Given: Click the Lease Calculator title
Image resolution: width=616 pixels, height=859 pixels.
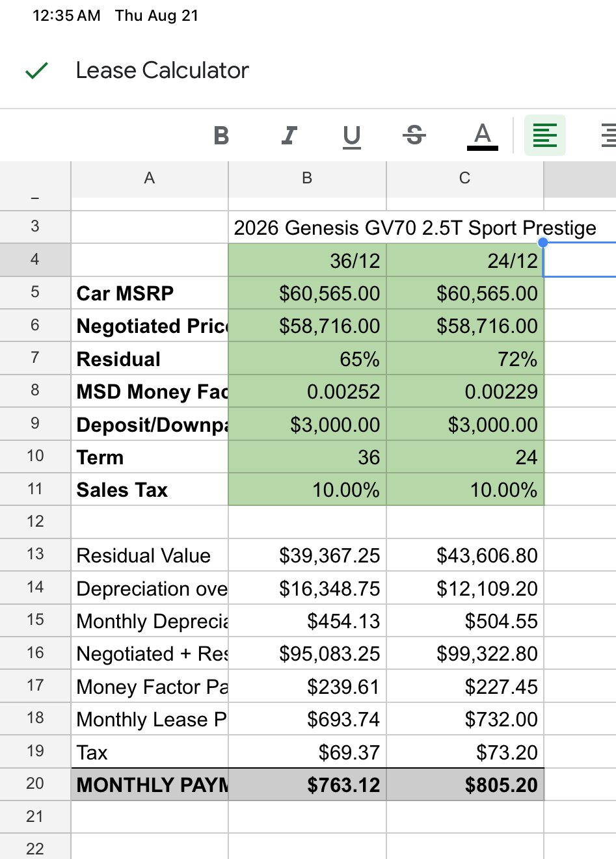Looking at the screenshot, I should coord(162,70).
